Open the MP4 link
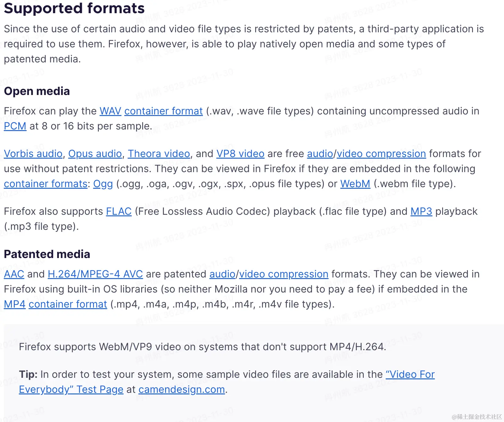This screenshot has width=504, height=422. [x=15, y=304]
